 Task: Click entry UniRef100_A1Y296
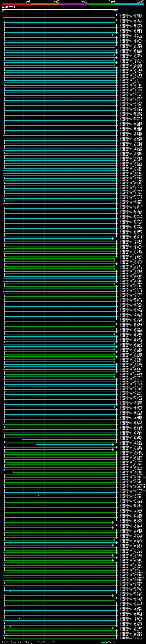(x=131, y=442)
